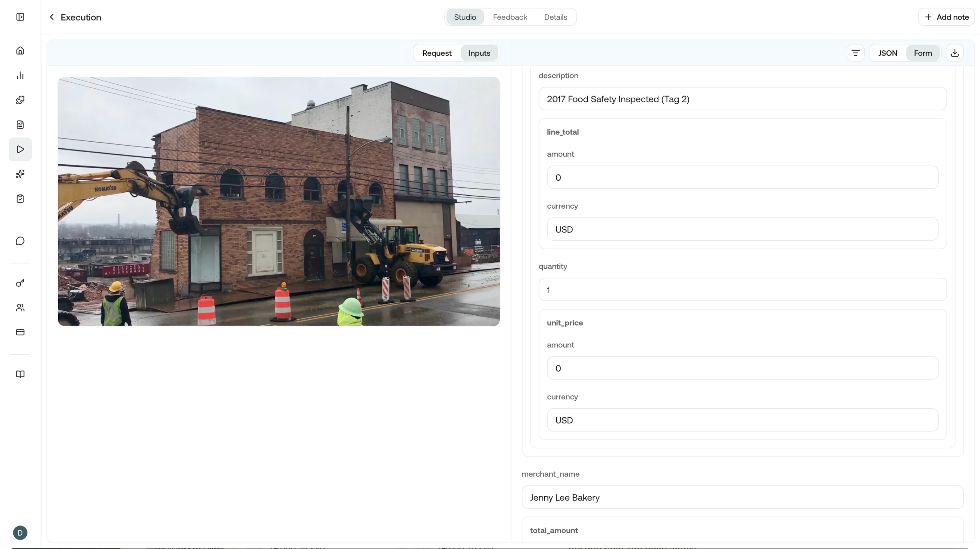Switch to the Feedback tab
This screenshot has width=980, height=549.
(510, 17)
